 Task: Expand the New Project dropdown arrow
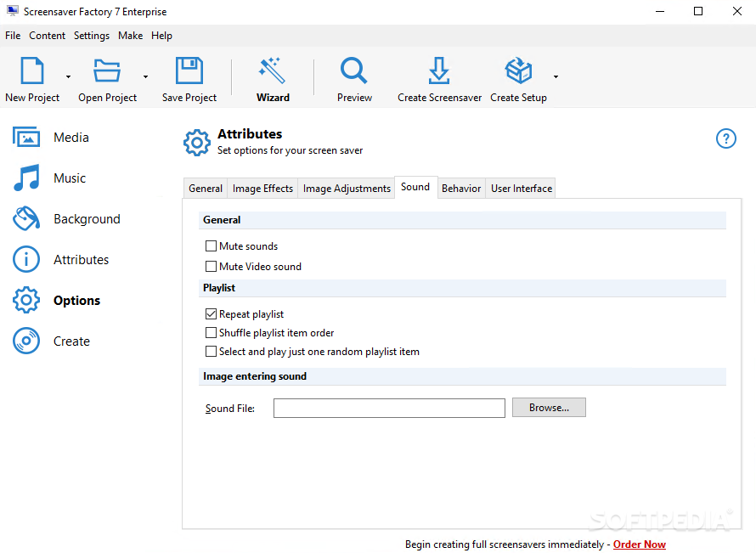pos(68,76)
